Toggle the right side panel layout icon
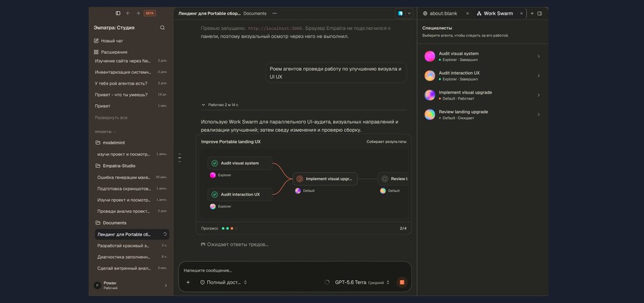The image size is (644, 303). [539, 13]
